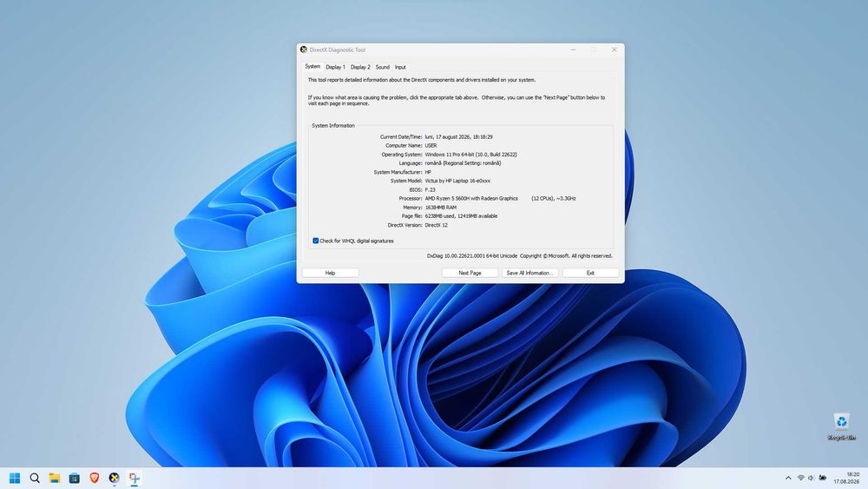Click the Wi-Fi network tray icon
Viewport: 868px width, 489px height.
(x=801, y=478)
